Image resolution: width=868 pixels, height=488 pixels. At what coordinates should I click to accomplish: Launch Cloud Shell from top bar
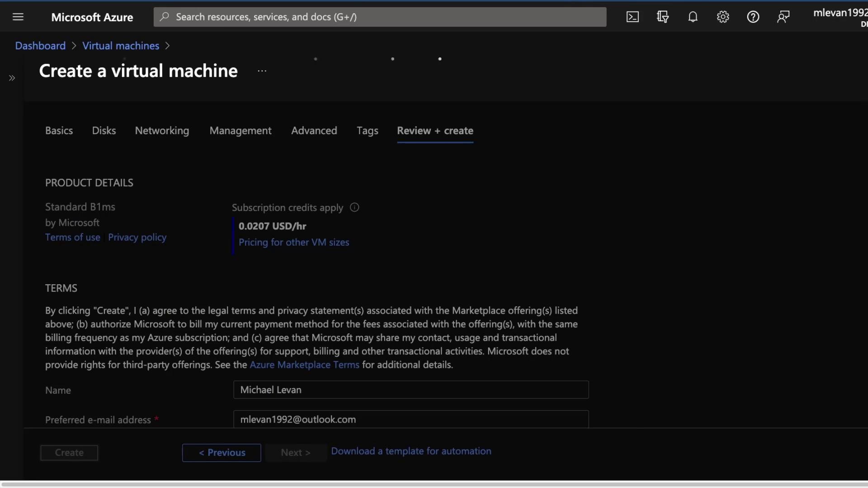point(632,17)
